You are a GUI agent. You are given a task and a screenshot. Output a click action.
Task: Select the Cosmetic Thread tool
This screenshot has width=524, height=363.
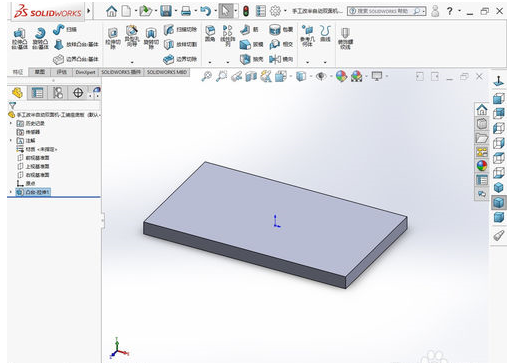[345, 38]
